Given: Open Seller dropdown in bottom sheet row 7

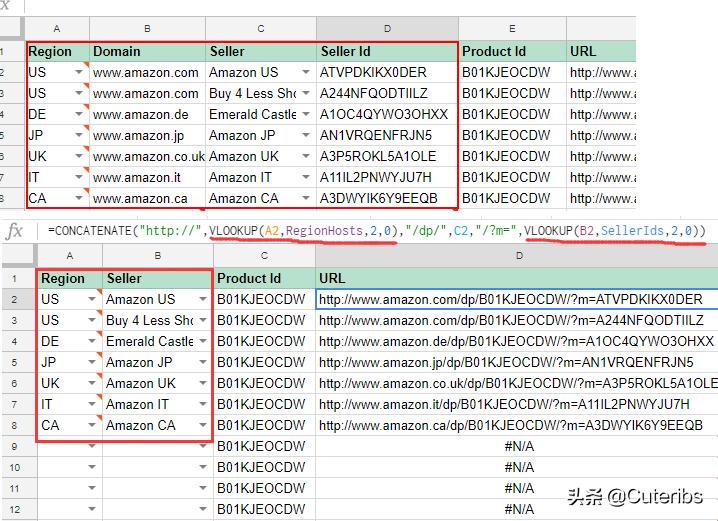Looking at the screenshot, I should [203, 404].
